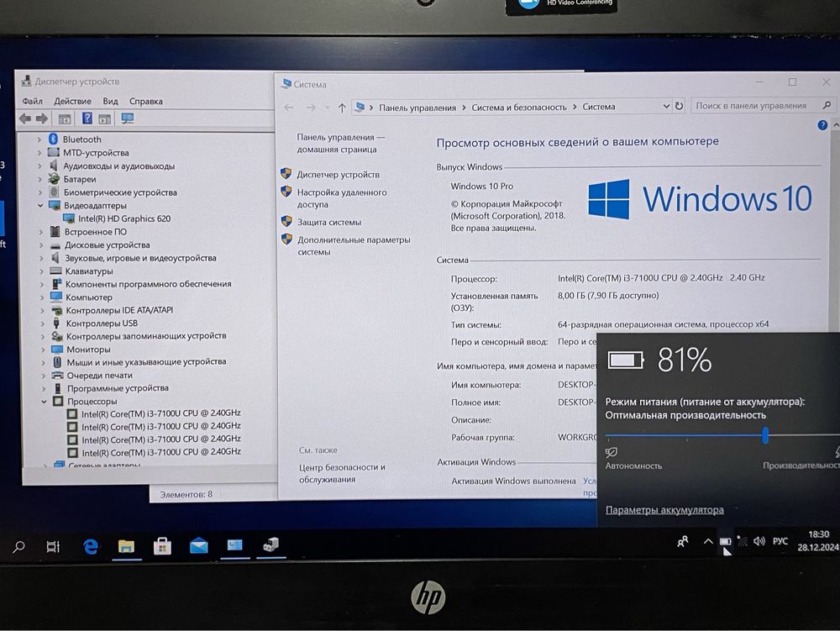Open help via blue question mark icon
The height and width of the screenshot is (631, 840).
pyautogui.click(x=822, y=125)
